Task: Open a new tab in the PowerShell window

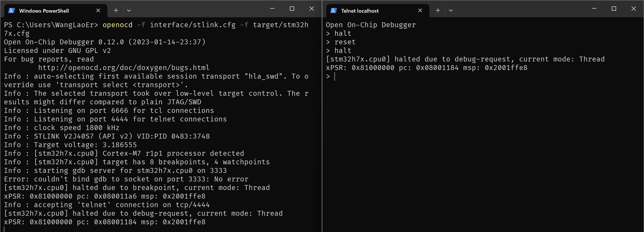Action: coord(116,10)
